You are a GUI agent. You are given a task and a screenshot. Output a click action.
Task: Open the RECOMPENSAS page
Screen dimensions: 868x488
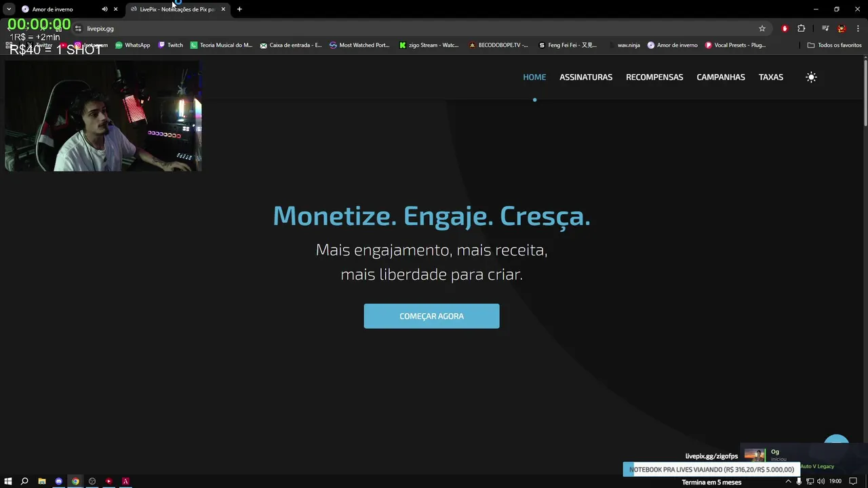pos(654,77)
